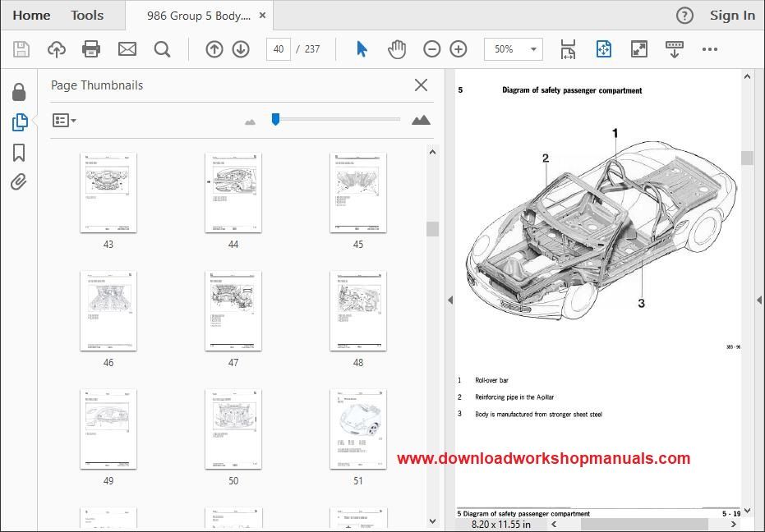
Task: Click "Reinforcing pipe in the A-pillar" text
Action: (514, 397)
